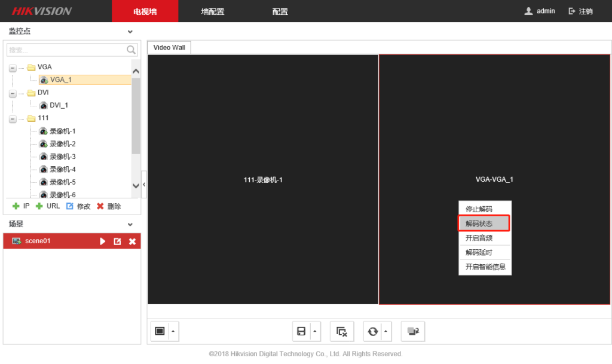Click the save scene icon in bottom toolbar
Viewport: 612px width, 364px height.
pyautogui.click(x=302, y=331)
